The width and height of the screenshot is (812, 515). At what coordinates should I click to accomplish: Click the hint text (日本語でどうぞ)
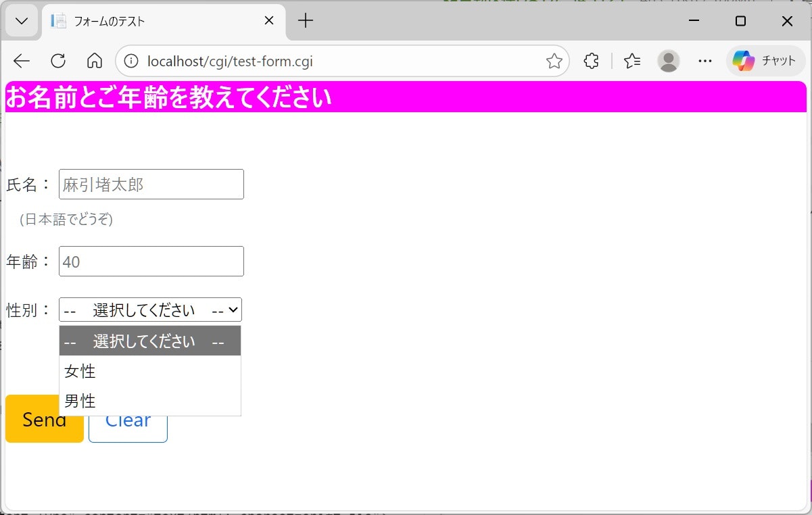[x=66, y=220]
